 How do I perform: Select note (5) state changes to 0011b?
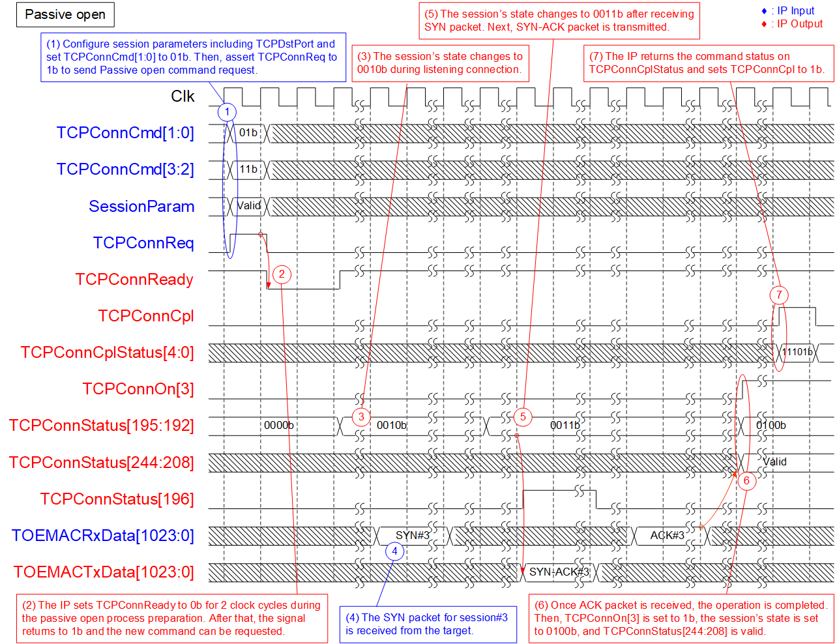tap(559, 20)
